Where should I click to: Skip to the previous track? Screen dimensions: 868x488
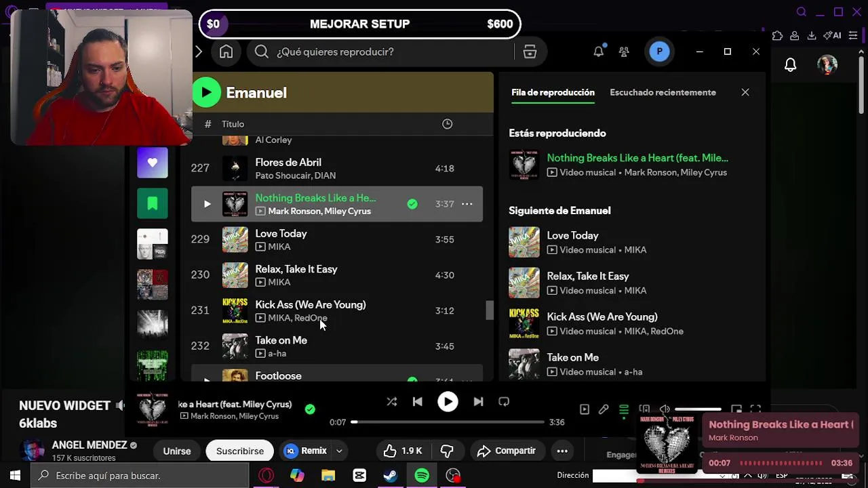(417, 402)
